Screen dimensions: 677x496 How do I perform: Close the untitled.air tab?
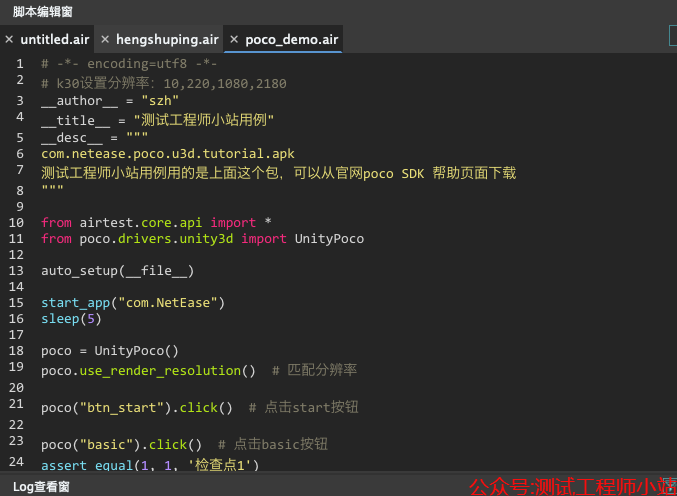click(x=9, y=39)
